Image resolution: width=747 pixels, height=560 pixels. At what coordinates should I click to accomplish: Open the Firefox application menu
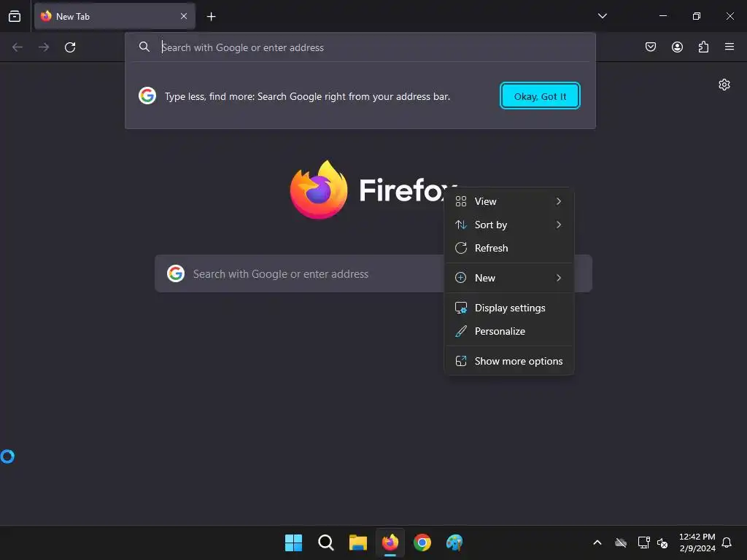pos(729,47)
